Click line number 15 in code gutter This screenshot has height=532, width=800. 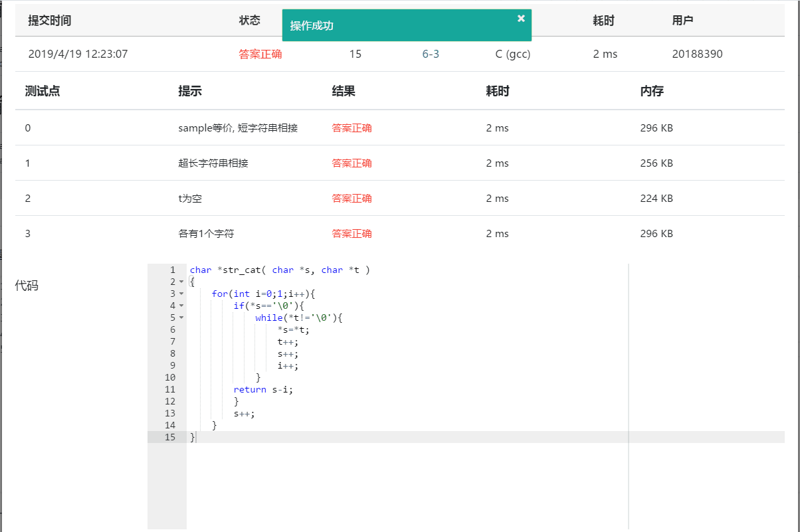(169, 437)
